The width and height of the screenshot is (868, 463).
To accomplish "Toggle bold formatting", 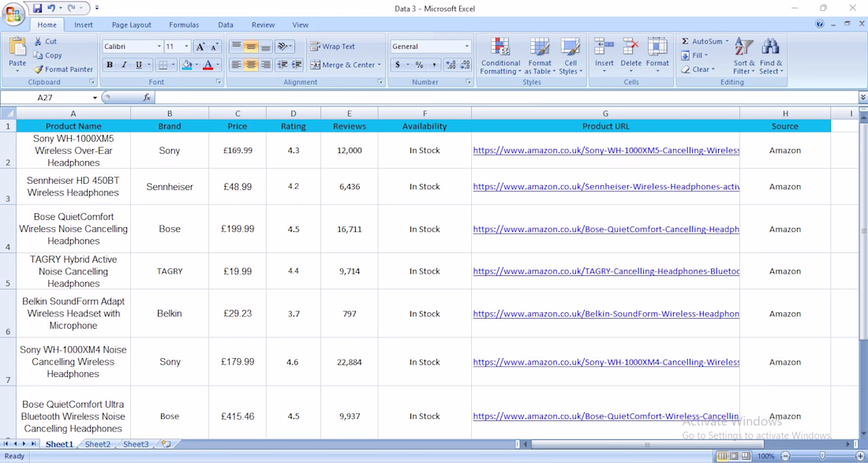I will pos(110,65).
